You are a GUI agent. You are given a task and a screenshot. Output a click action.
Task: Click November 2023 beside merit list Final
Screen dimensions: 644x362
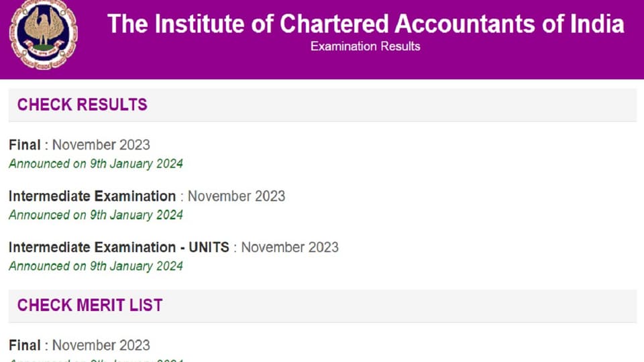point(101,346)
